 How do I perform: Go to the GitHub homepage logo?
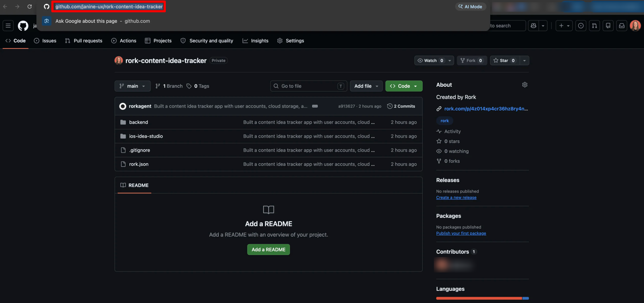(23, 26)
